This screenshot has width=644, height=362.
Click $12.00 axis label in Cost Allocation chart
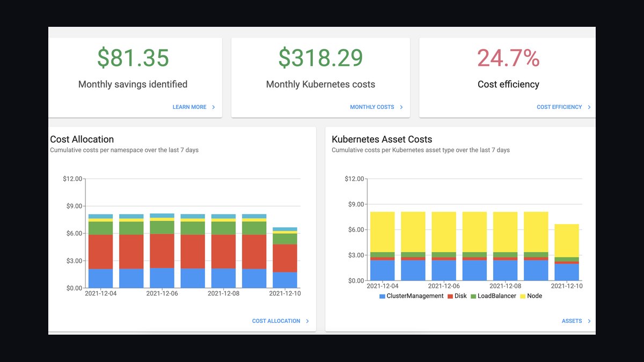click(72, 179)
